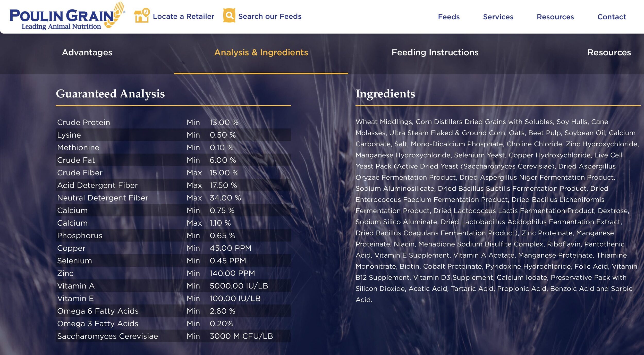Click the Guaranteed Analysis heading
The width and height of the screenshot is (644, 355).
(x=110, y=94)
